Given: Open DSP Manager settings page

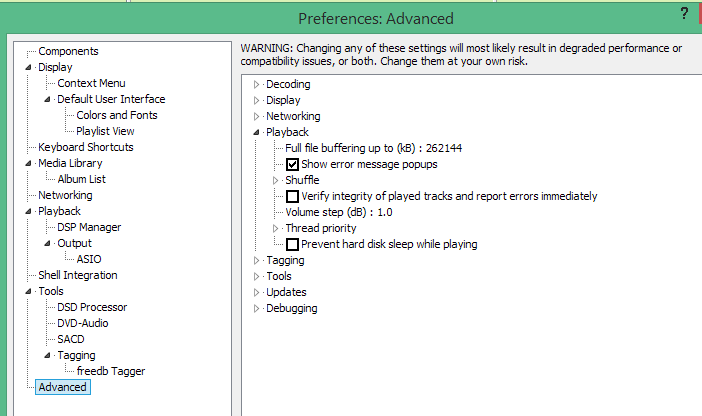Looking at the screenshot, I should tap(89, 227).
